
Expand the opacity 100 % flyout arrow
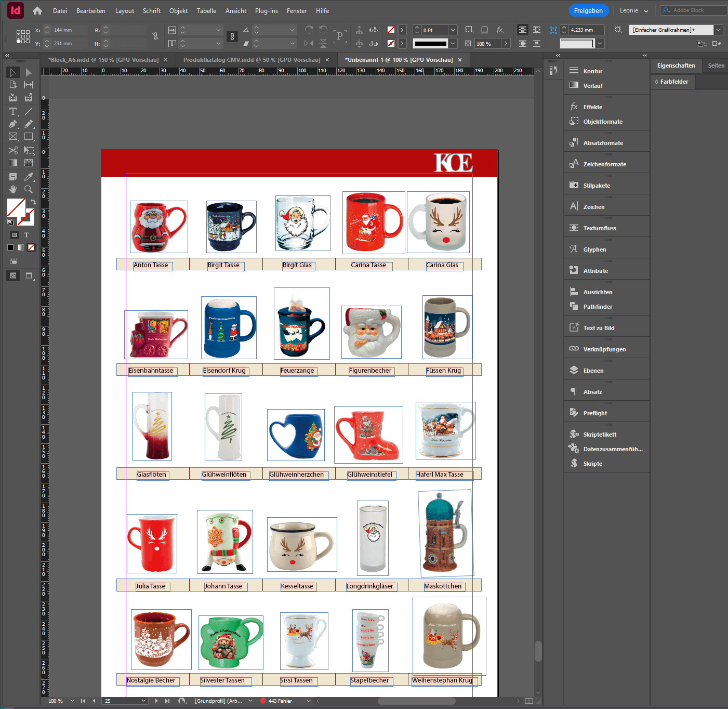506,44
